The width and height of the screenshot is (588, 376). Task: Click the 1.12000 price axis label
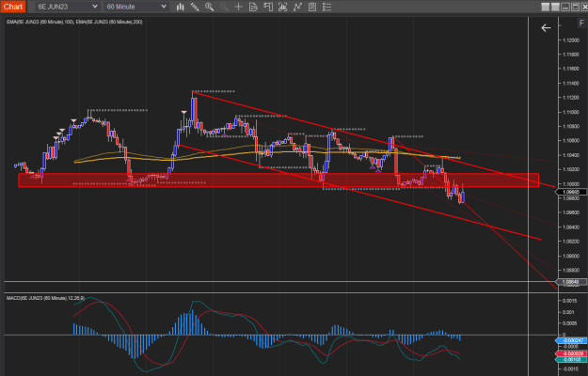tap(571, 40)
